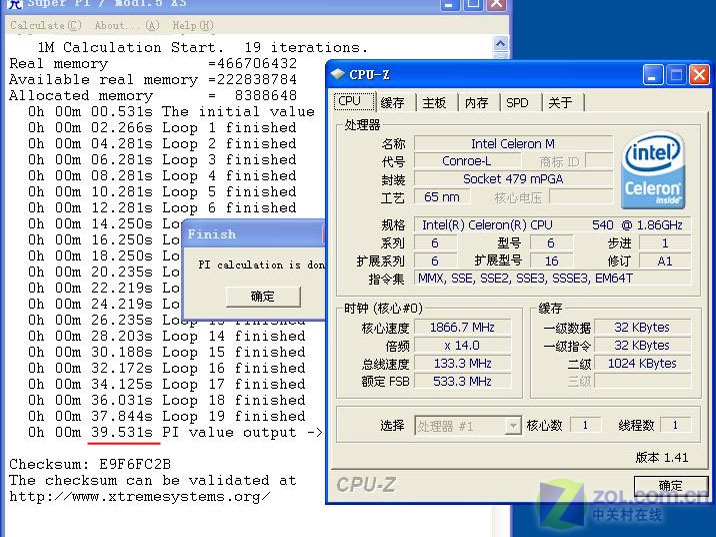Open the Calculate(C) menu in Super PI
Viewport: 716px width, 537px height.
click(46, 26)
